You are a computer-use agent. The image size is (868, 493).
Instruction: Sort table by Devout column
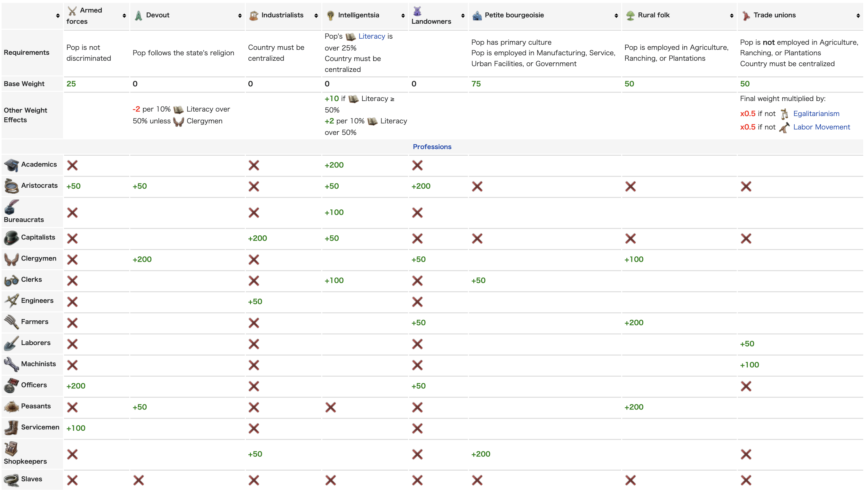(240, 16)
